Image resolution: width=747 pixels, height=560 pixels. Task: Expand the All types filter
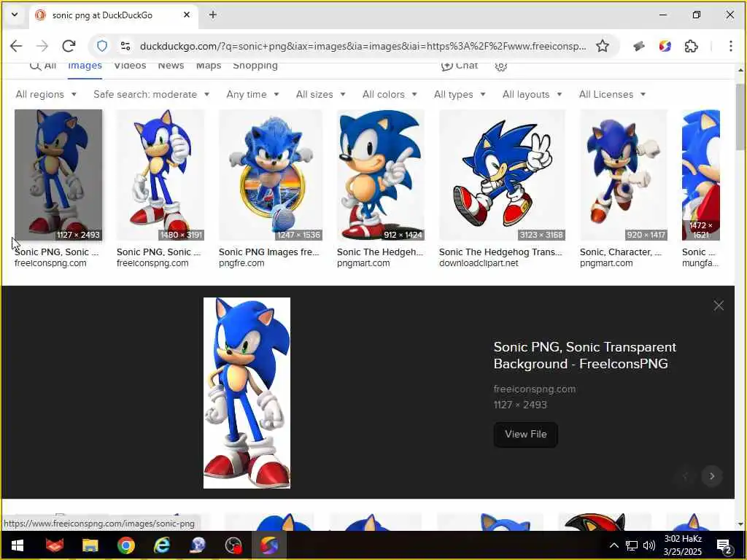(x=460, y=94)
